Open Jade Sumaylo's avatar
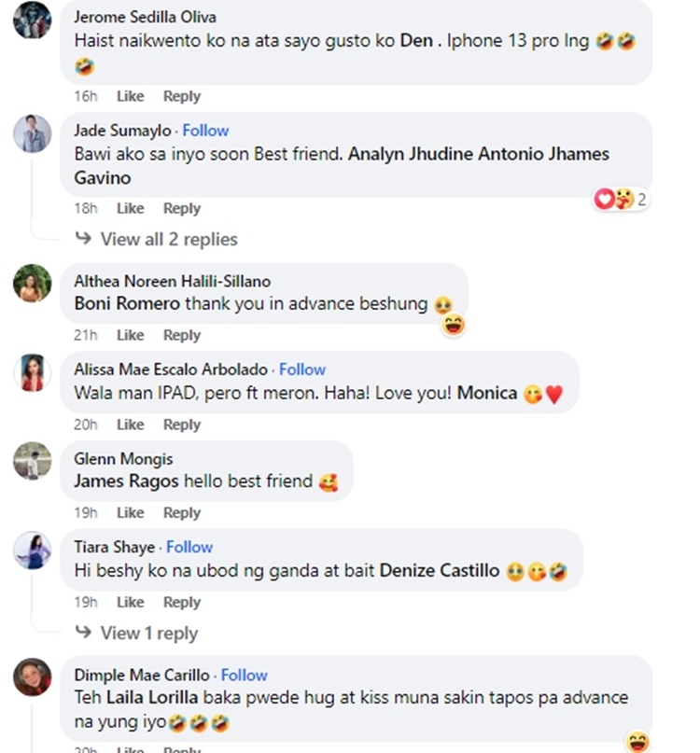 point(32,133)
